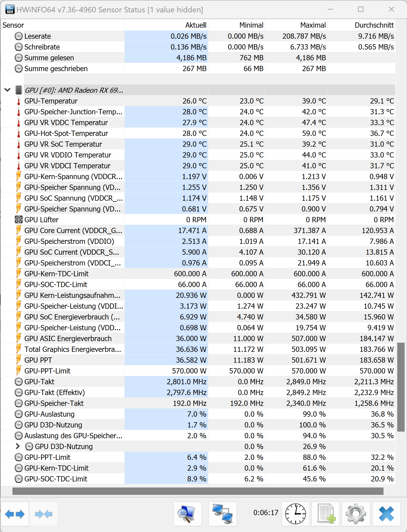Minimize the HWiNFO64 Sensor Status window
This screenshot has height=532, width=407.
click(x=330, y=9)
